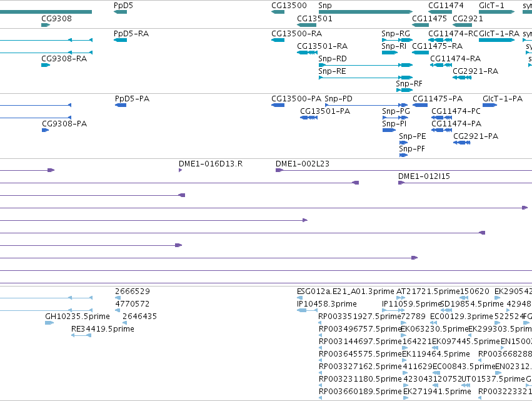The height and width of the screenshot is (401, 532).
Task: Select the UT01537.5prime EST label
Action: [493, 379]
